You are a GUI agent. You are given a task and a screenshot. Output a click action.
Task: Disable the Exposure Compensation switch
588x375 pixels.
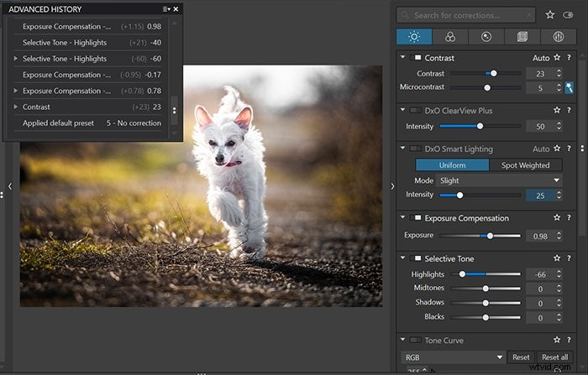[416, 217]
